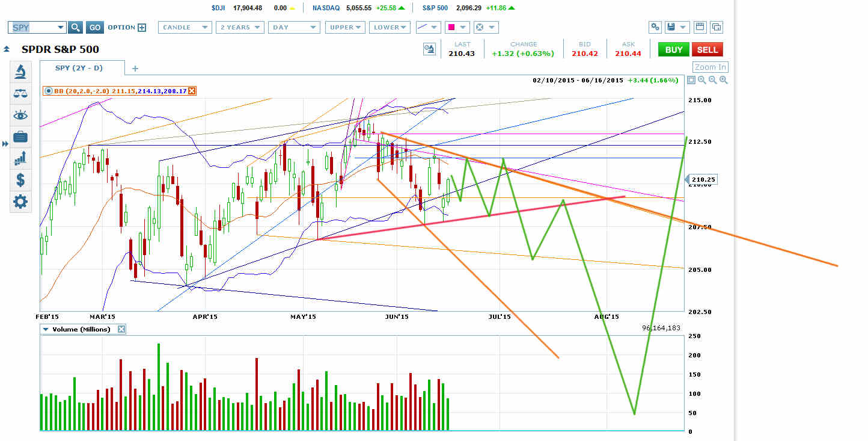Pick the magenta drawing color swatch

click(x=451, y=27)
